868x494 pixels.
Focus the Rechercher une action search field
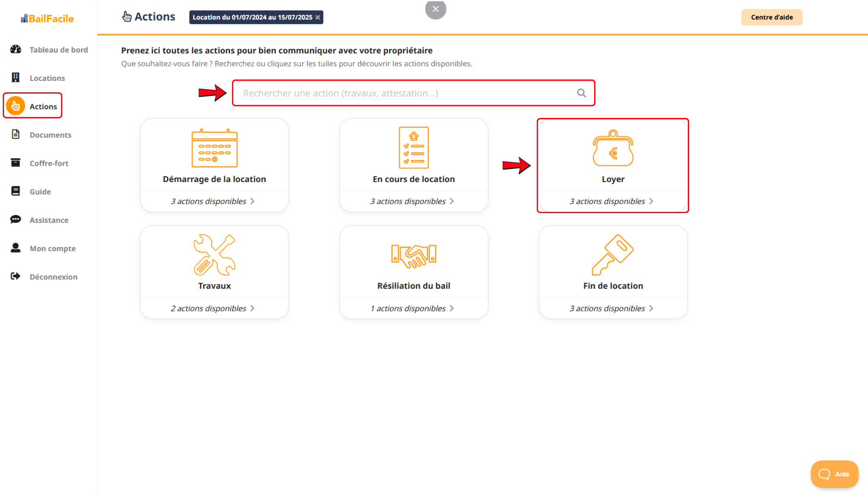(x=406, y=93)
